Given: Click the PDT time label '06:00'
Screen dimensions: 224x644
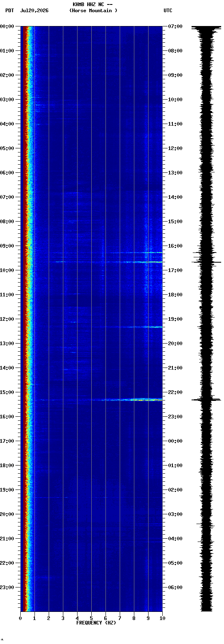Looking at the screenshot, I should coord(7,173).
